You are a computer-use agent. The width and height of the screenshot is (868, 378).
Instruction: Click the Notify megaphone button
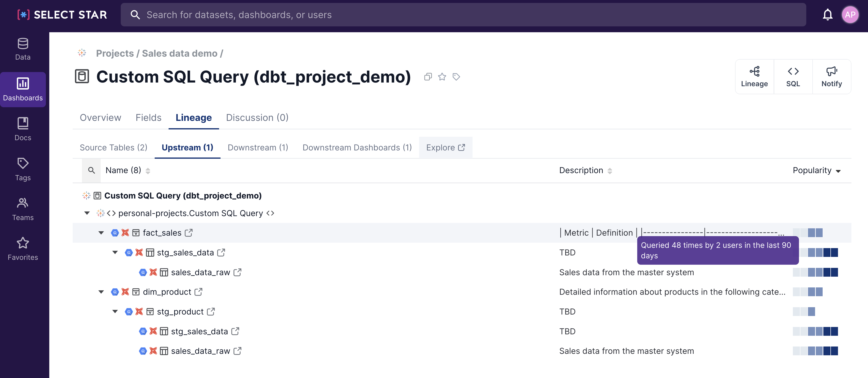[832, 77]
